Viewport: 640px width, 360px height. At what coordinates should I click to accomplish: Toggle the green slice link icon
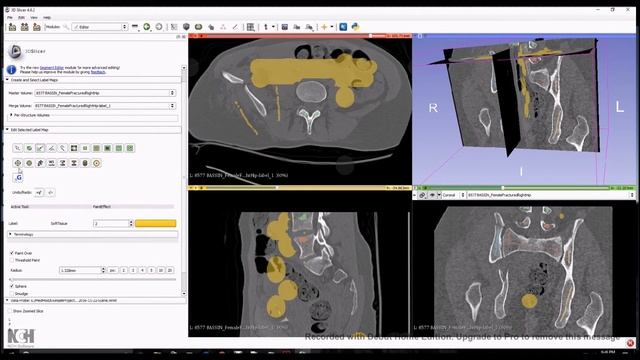422,195
